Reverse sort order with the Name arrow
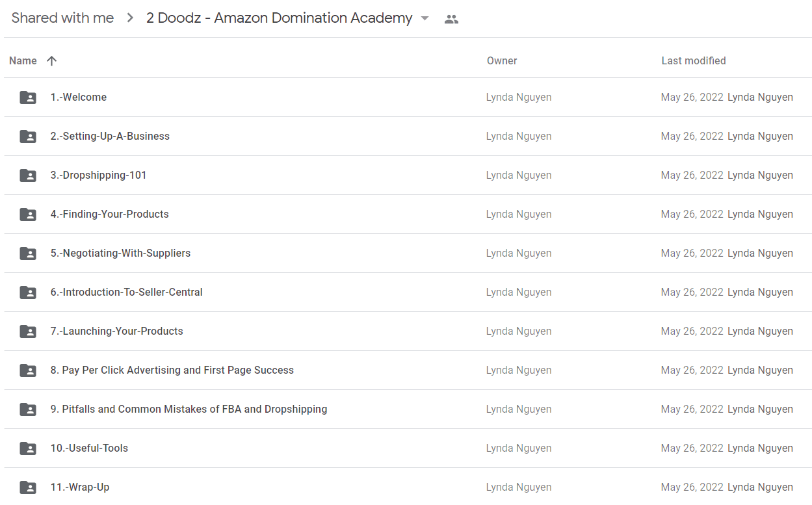 click(x=52, y=60)
